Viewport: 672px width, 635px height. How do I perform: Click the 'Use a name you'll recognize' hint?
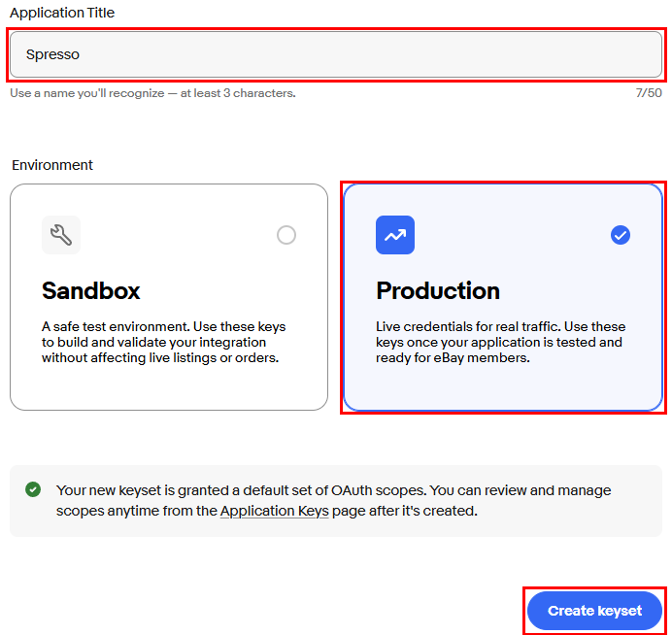pos(153,93)
